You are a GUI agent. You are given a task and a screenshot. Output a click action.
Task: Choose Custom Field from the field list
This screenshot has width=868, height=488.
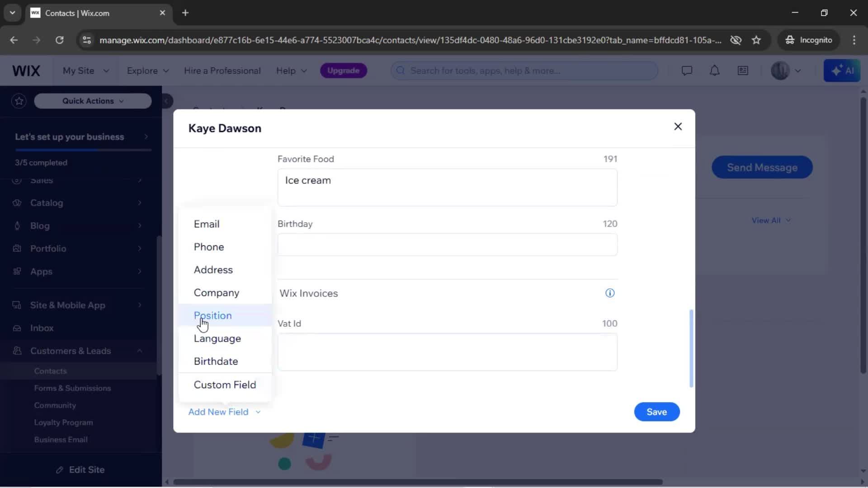pyautogui.click(x=225, y=385)
